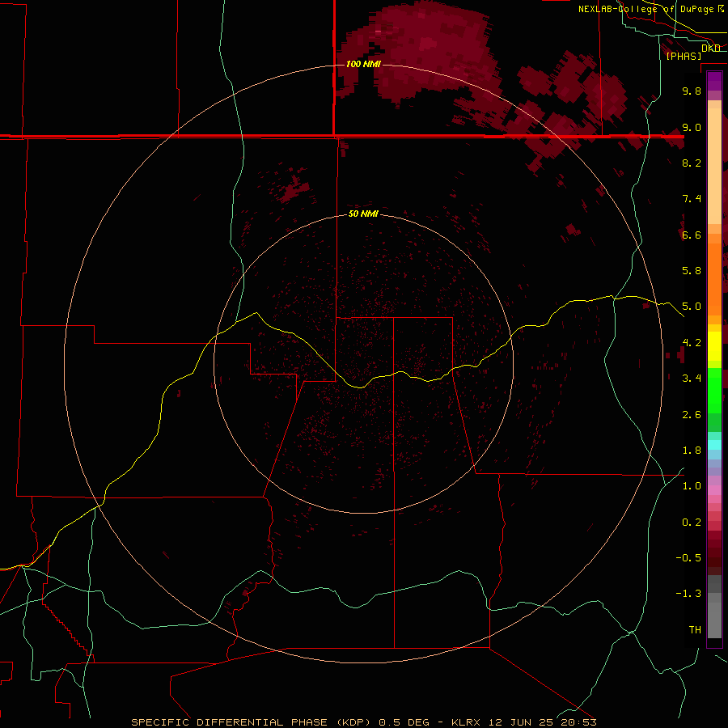The height and width of the screenshot is (728, 728).
Task: Pick the cyan segment of the color bar
Action: pyautogui.click(x=714, y=444)
